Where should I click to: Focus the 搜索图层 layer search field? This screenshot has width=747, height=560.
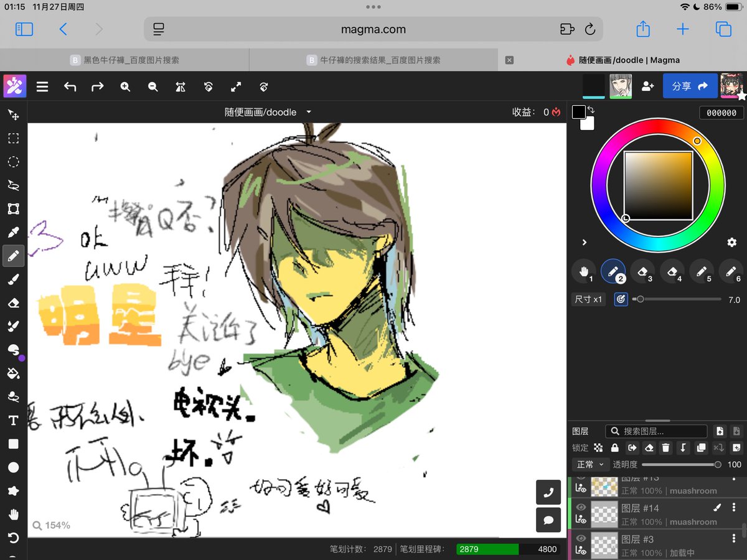tap(657, 431)
